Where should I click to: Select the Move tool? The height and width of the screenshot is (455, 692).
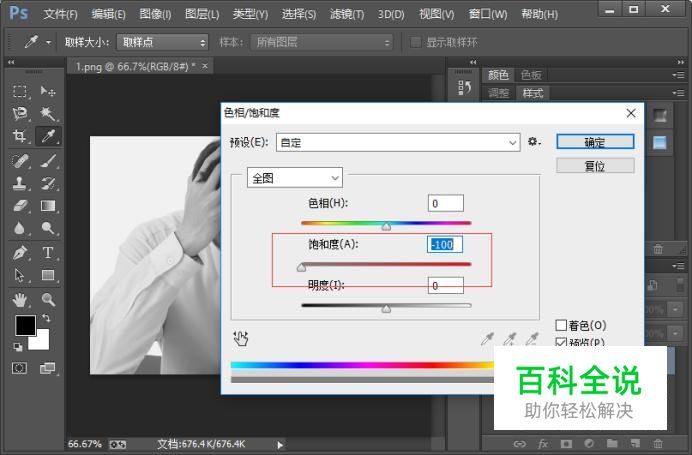[x=48, y=91]
